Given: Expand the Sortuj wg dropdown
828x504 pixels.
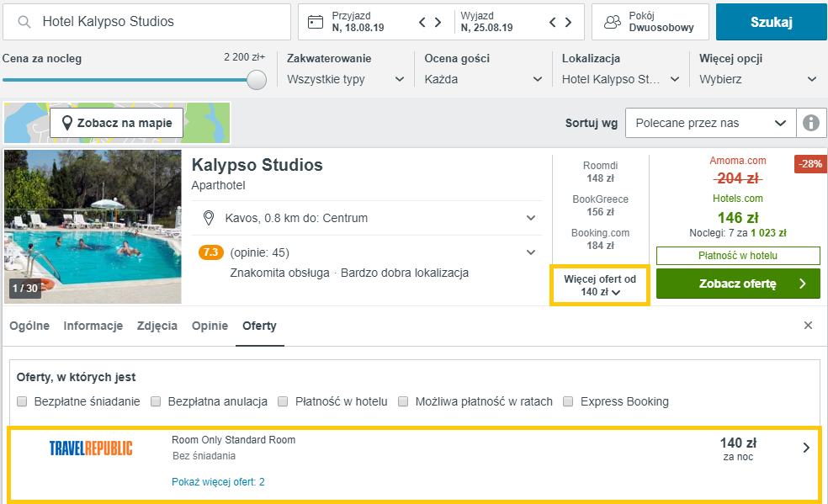Looking at the screenshot, I should (710, 123).
